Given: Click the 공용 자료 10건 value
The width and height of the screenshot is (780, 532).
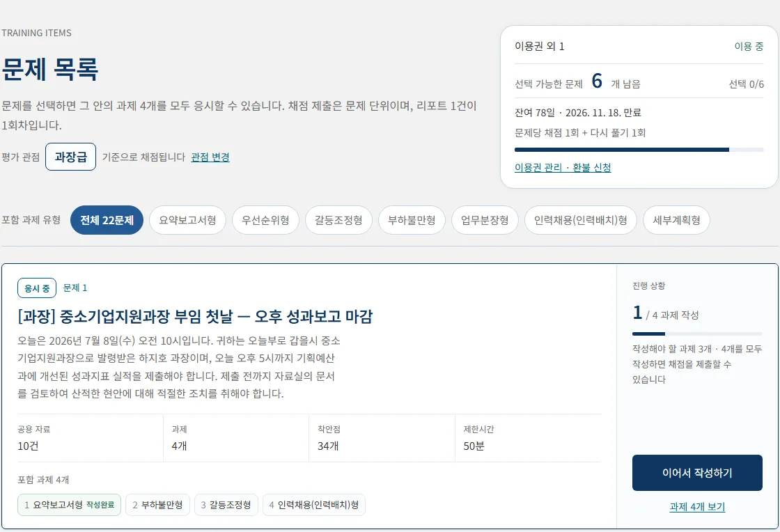Looking at the screenshot, I should pyautogui.click(x=28, y=446).
